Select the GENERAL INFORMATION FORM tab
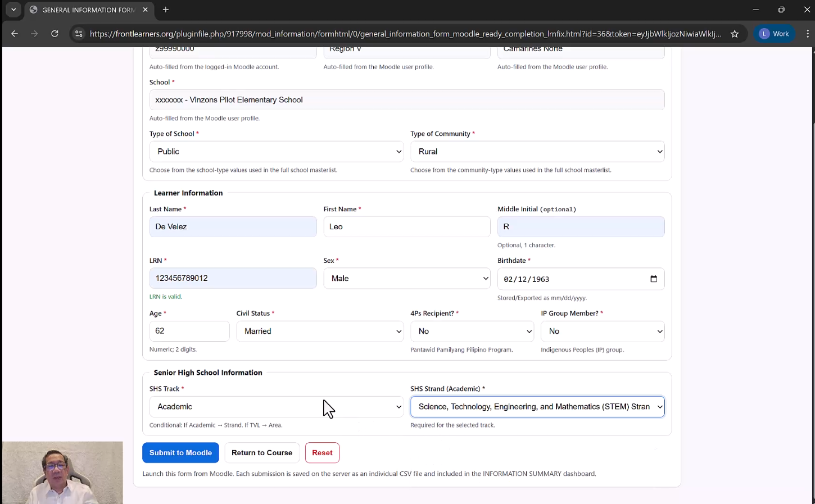 [87, 10]
